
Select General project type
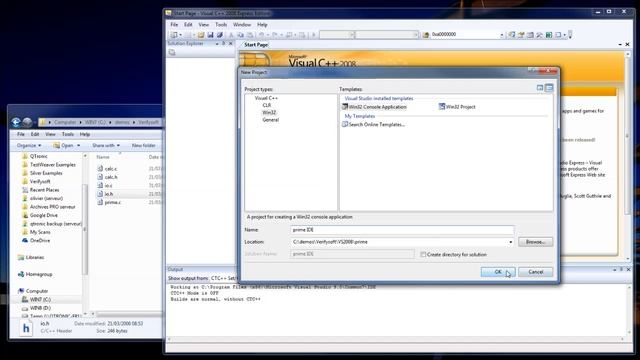point(271,120)
